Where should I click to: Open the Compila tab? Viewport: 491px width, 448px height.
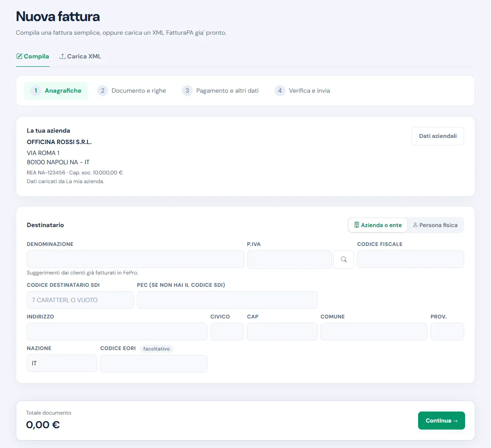pos(32,56)
